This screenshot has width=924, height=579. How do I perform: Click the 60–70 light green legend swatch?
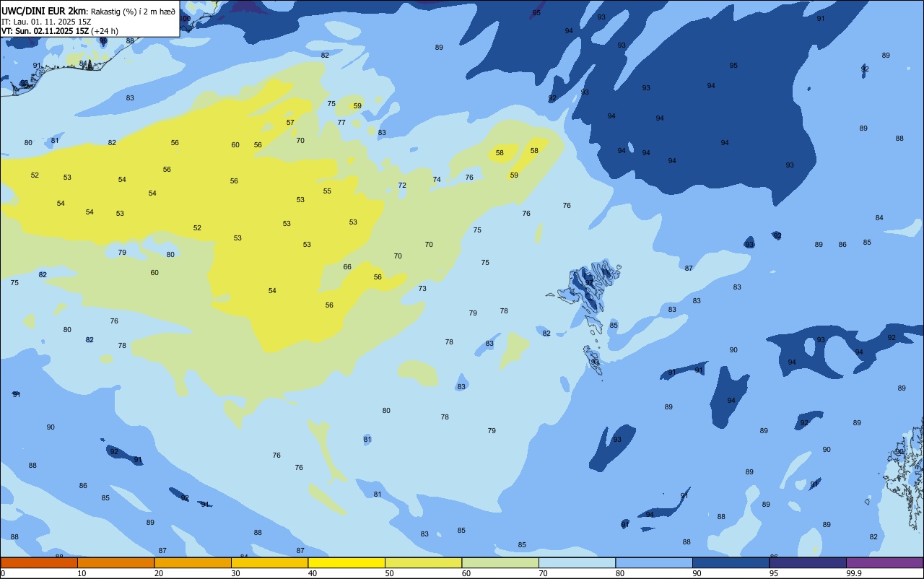point(500,562)
